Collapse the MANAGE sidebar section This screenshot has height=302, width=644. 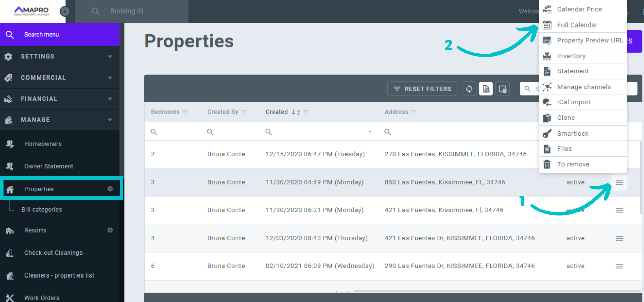60,120
